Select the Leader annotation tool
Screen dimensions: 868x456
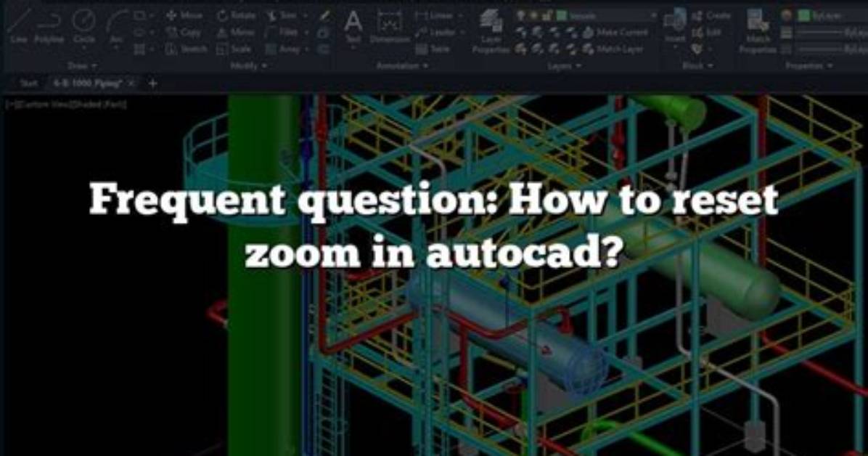[435, 33]
